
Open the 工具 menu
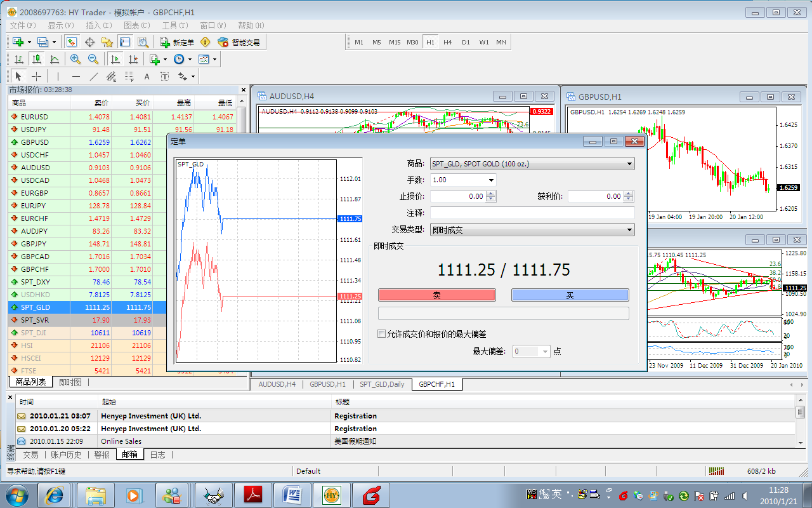click(x=175, y=25)
